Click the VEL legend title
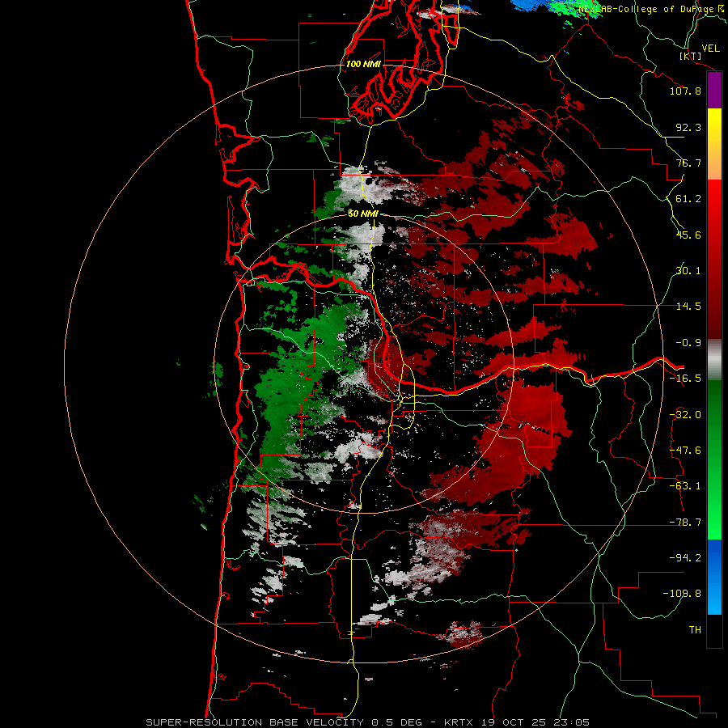 click(x=710, y=49)
